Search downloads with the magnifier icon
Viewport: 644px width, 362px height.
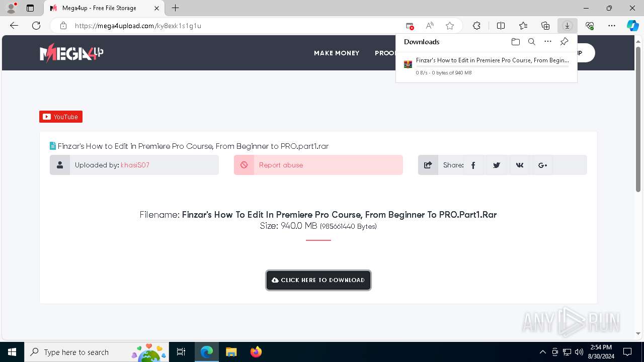[531, 42]
